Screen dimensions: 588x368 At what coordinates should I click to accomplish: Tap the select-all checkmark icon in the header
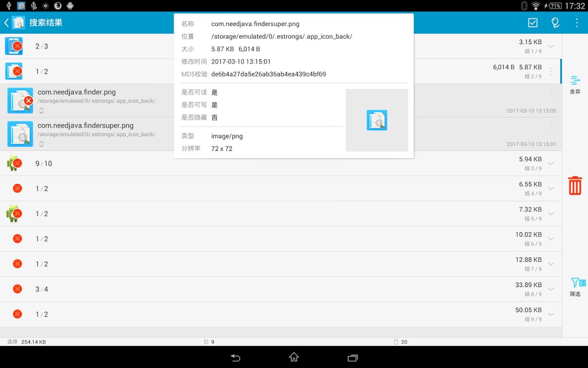(533, 23)
